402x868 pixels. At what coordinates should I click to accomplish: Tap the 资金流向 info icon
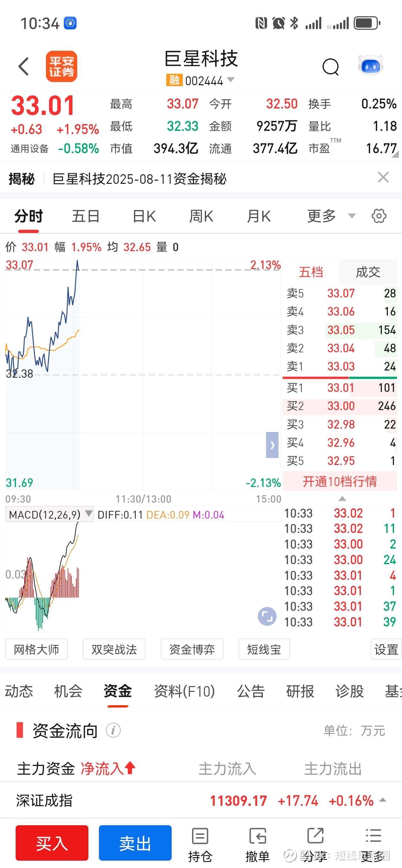click(x=113, y=730)
